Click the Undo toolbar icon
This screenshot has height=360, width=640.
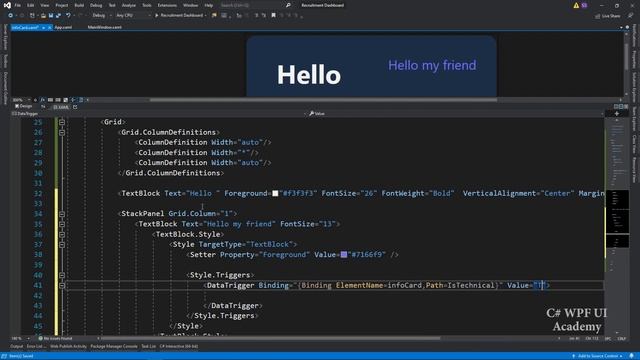[68, 16]
